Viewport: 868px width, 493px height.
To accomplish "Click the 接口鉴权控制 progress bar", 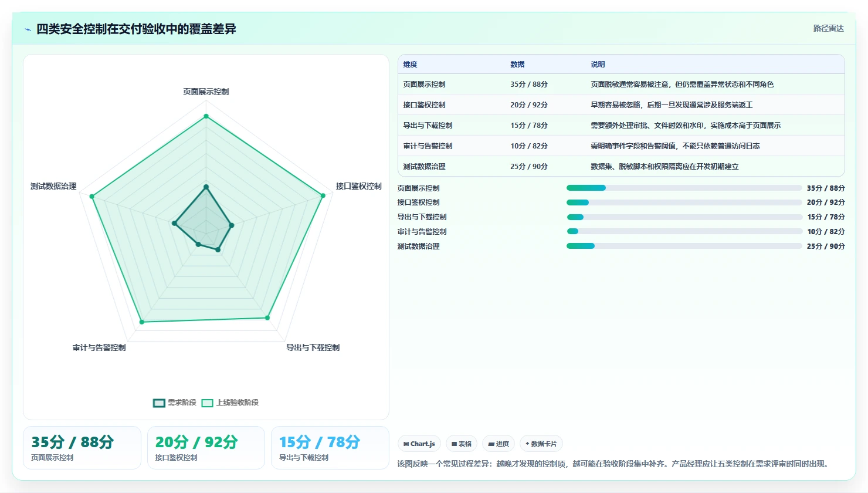I will [684, 202].
